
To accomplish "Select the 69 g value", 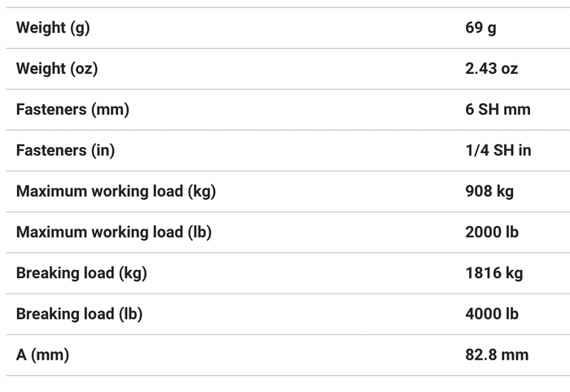I will tap(480, 28).
